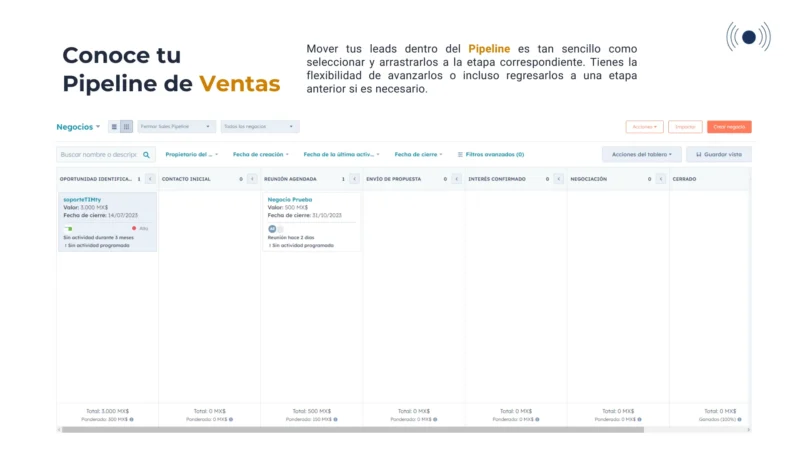
Task: Click Fecha de cierre: 31/10/2023 text
Action: pyautogui.click(x=305, y=215)
